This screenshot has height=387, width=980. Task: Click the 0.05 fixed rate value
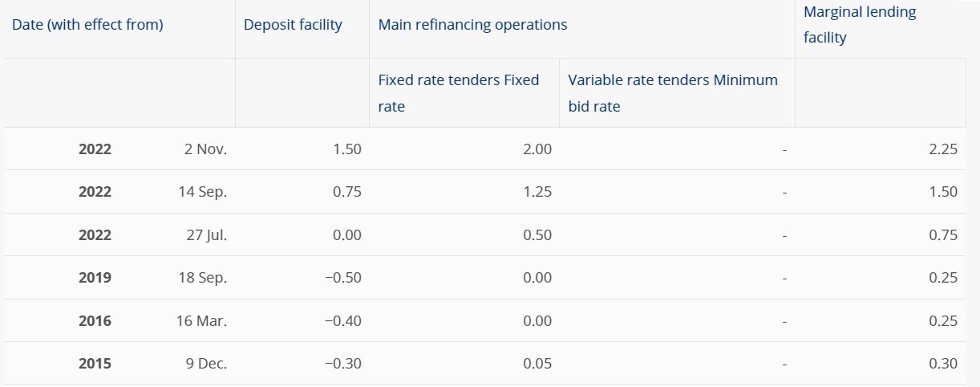(537, 364)
